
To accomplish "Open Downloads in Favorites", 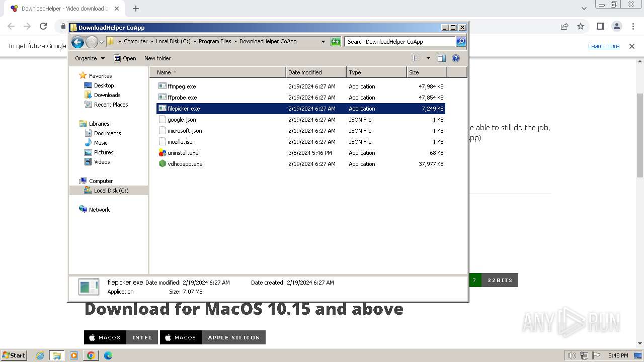I will tap(107, 95).
